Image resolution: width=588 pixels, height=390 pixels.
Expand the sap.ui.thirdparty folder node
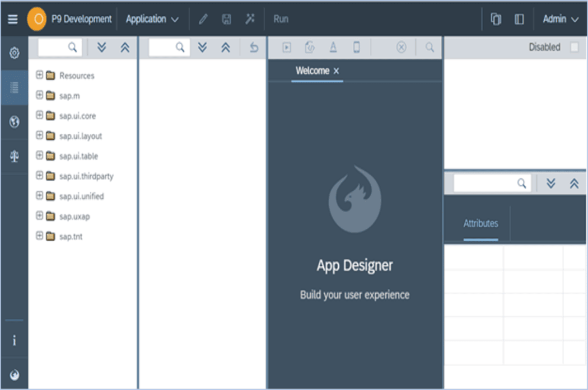pos(39,175)
